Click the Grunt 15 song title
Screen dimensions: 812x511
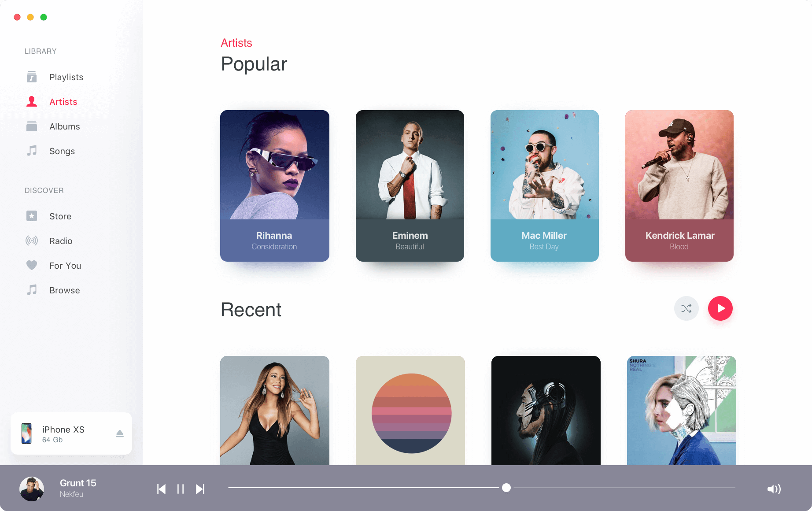[x=78, y=483]
